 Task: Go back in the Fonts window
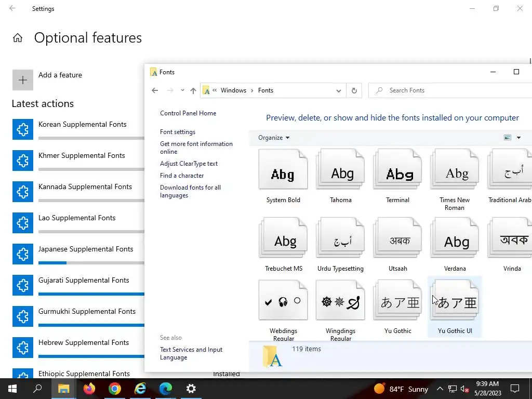coord(155,90)
